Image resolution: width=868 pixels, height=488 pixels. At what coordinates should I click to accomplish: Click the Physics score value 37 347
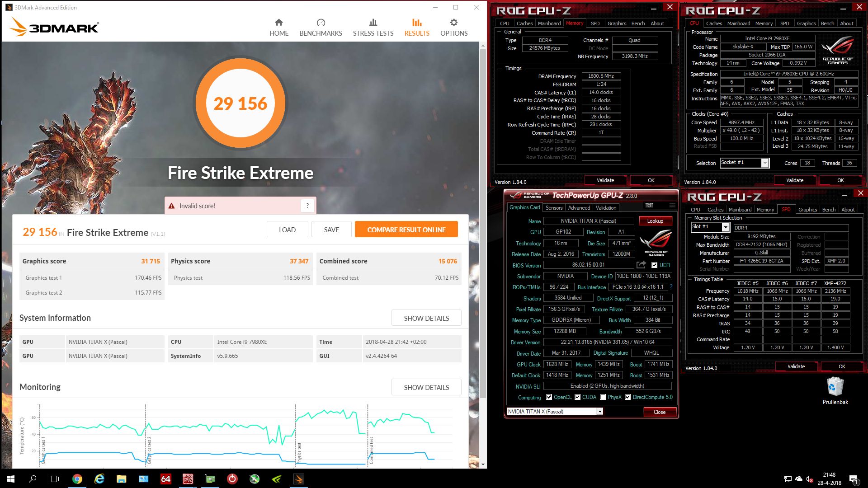point(299,261)
